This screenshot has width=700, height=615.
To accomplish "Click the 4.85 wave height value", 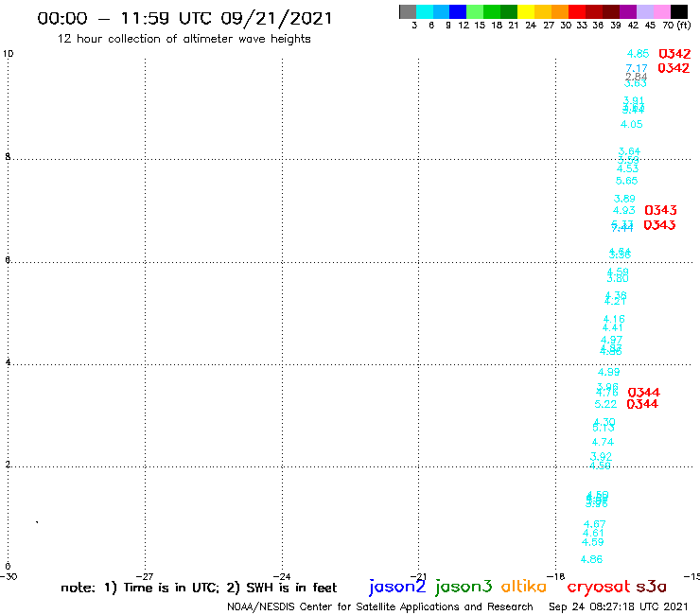I will point(638,54).
